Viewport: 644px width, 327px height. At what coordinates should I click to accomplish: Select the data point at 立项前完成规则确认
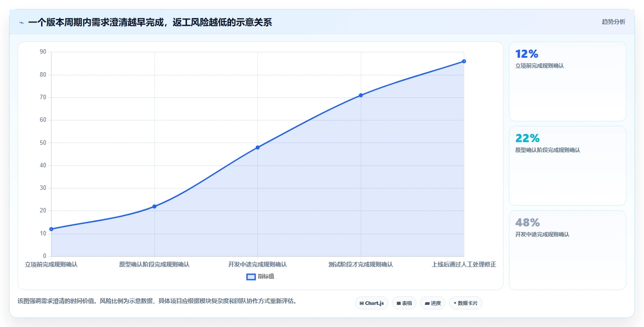point(51,229)
